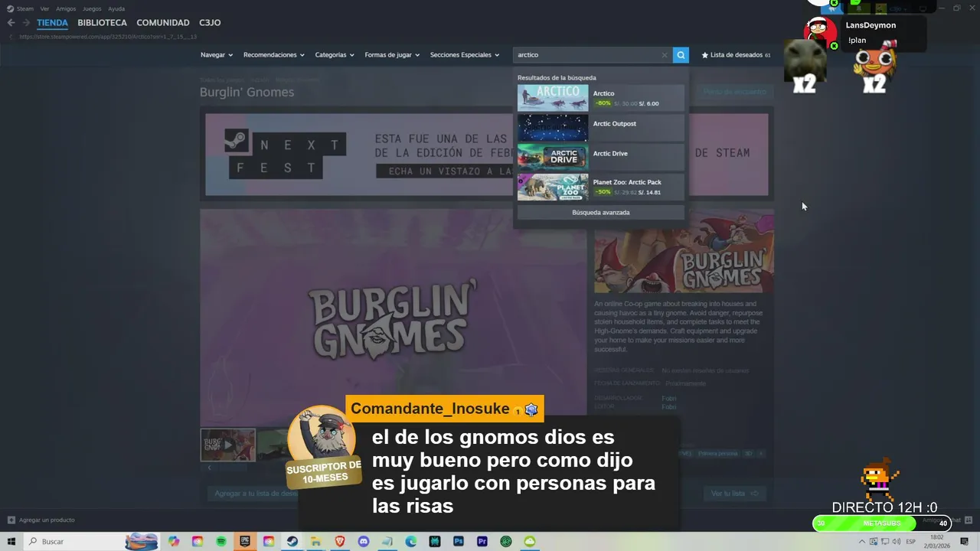This screenshot has width=980, height=551.
Task: Expand the Categorías dropdown
Action: (x=335, y=55)
